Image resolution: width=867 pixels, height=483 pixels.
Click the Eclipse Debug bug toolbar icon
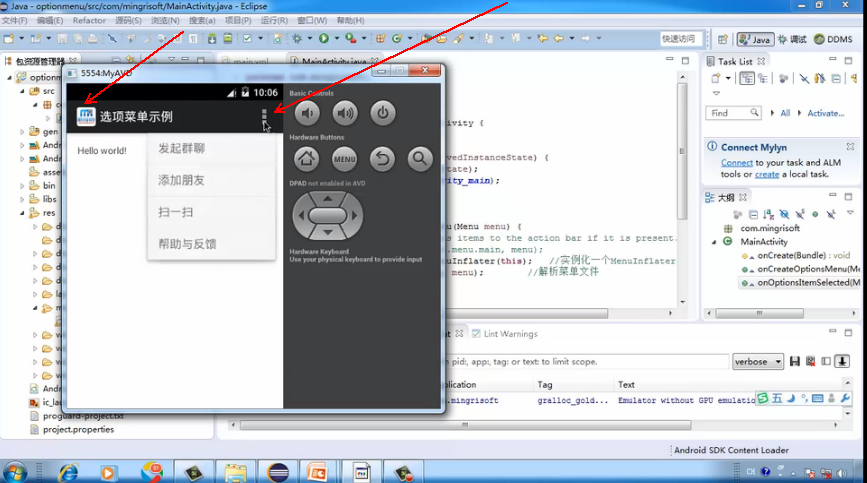[x=297, y=38]
